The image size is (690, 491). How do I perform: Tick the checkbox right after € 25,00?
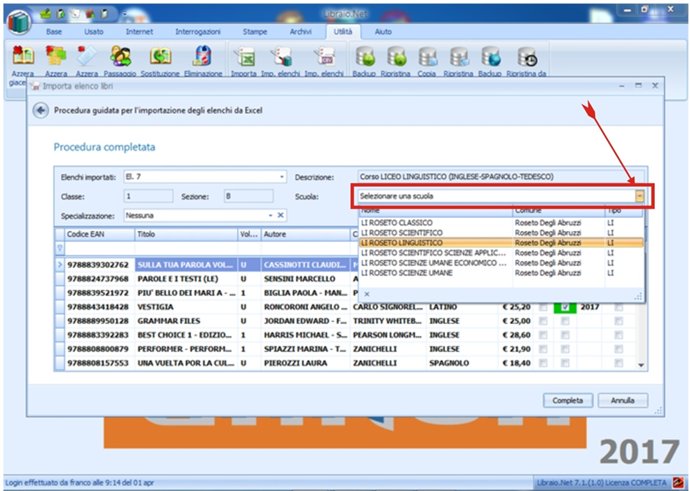(543, 321)
